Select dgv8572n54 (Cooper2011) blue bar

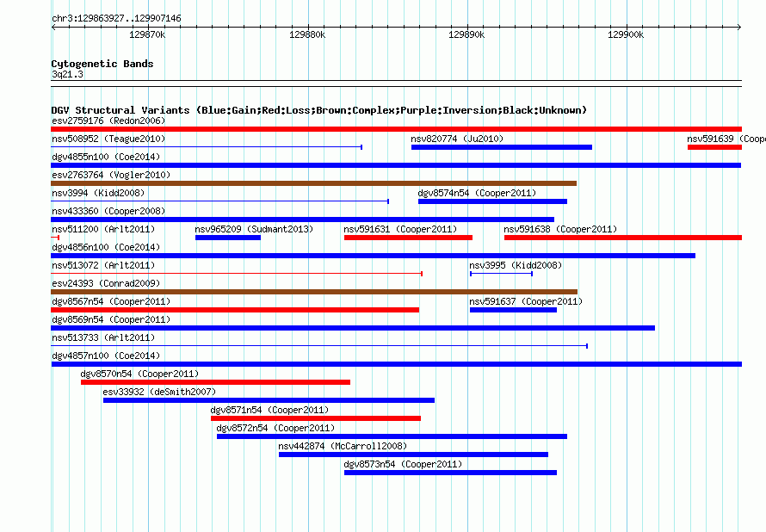point(392,436)
